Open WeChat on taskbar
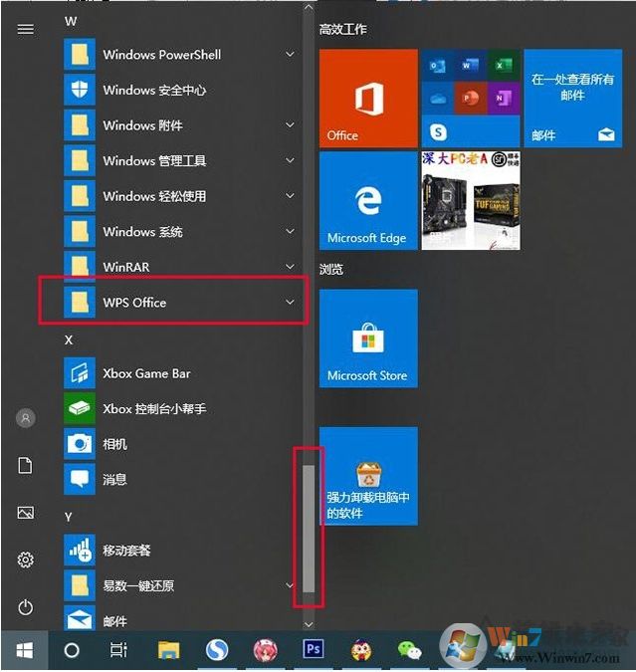Screen dimensions: 636x672 [x=409, y=650]
